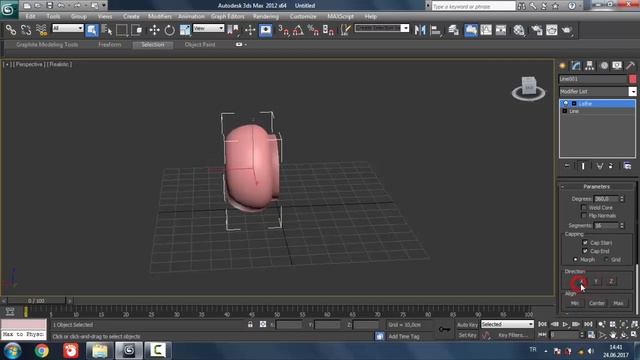Open Render Setup icon
Viewport: 640px width, 360px height.
(537, 30)
